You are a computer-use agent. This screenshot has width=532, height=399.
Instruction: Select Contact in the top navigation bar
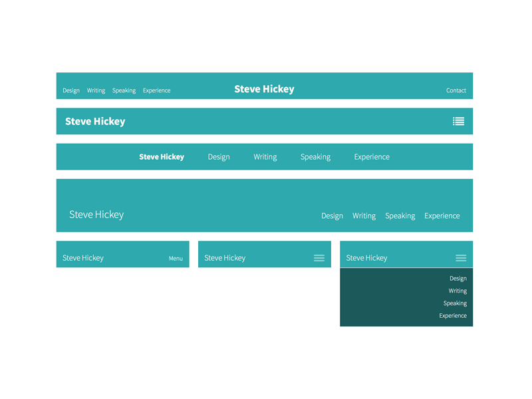[x=456, y=90]
